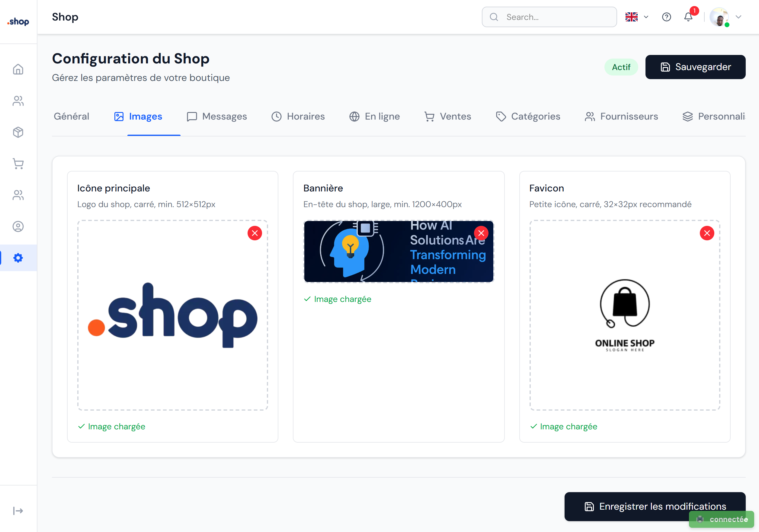Select the Customers icon in sidebar

coord(18,101)
